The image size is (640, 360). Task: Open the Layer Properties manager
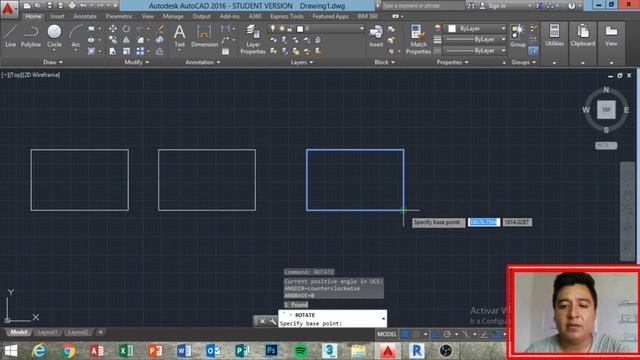(x=253, y=39)
